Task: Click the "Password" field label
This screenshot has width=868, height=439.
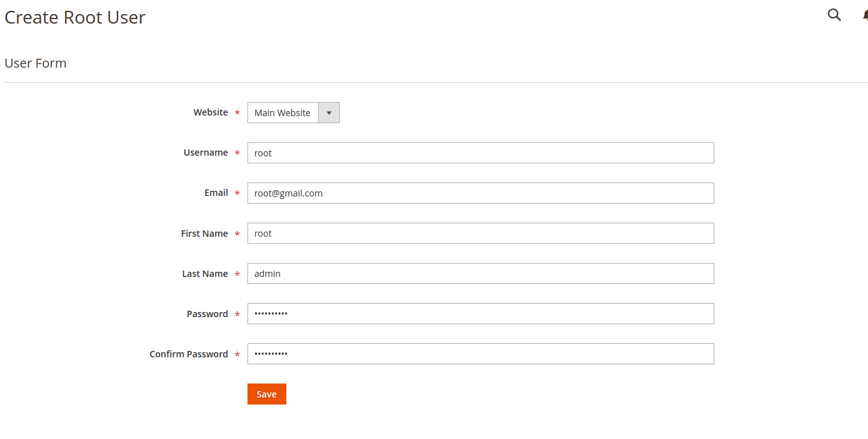Action: (207, 314)
